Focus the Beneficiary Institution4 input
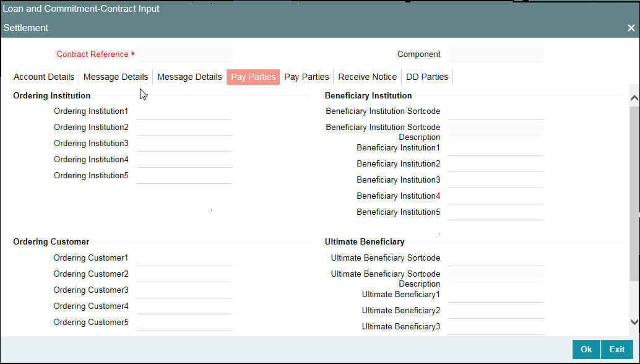This screenshot has width=640, height=364. click(x=496, y=196)
